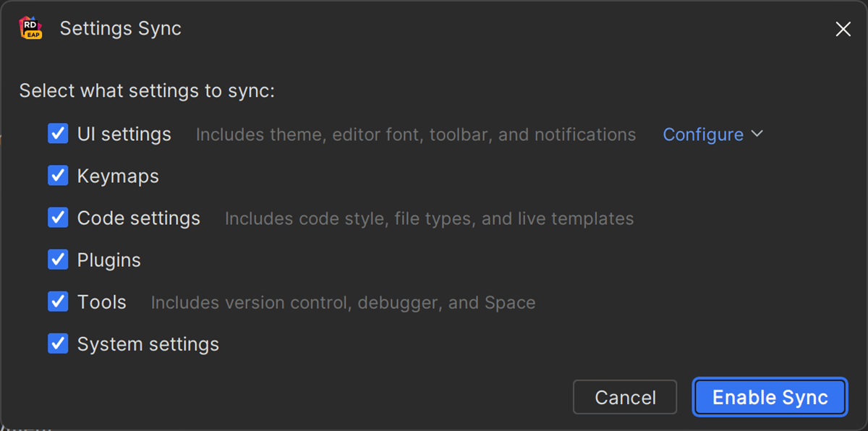Disable the Code settings checkbox
The image size is (868, 431).
[x=58, y=218]
